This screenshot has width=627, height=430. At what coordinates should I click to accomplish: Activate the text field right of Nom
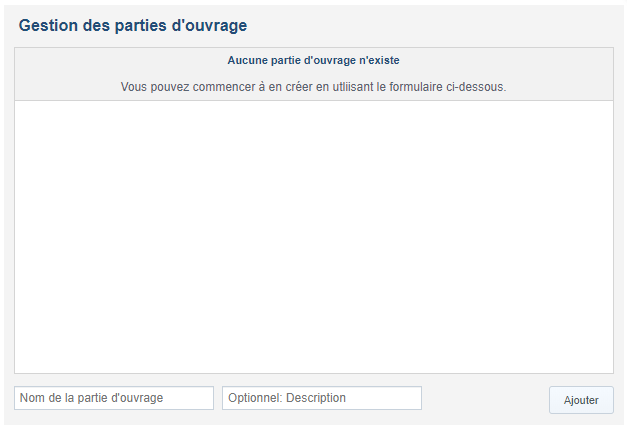pyautogui.click(x=321, y=398)
